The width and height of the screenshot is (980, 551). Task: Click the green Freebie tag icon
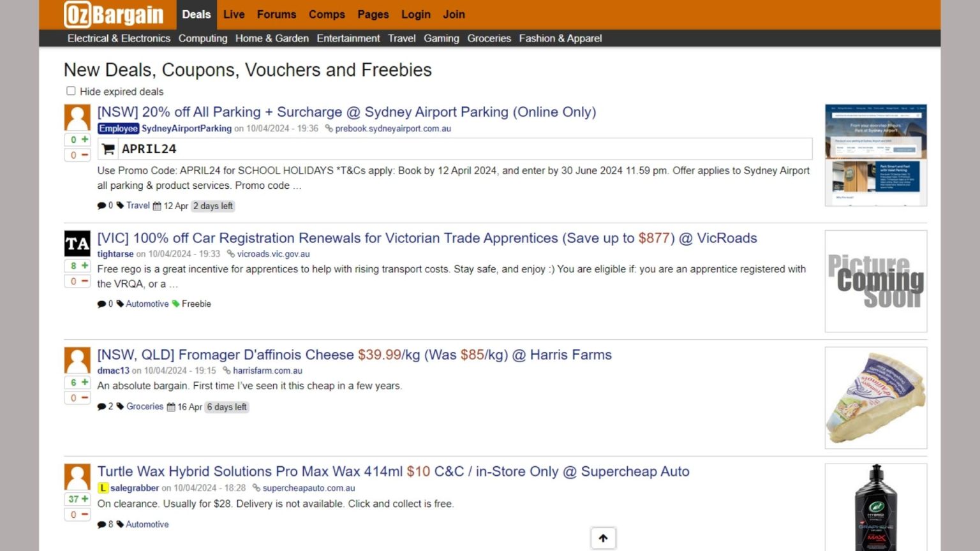tap(176, 304)
